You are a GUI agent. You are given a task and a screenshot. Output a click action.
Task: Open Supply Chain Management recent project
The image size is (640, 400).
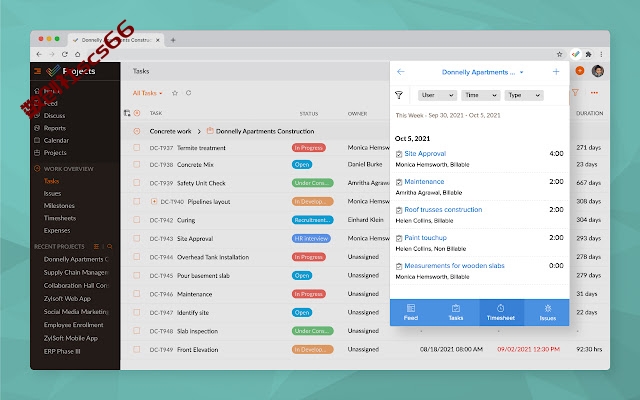coord(76,272)
